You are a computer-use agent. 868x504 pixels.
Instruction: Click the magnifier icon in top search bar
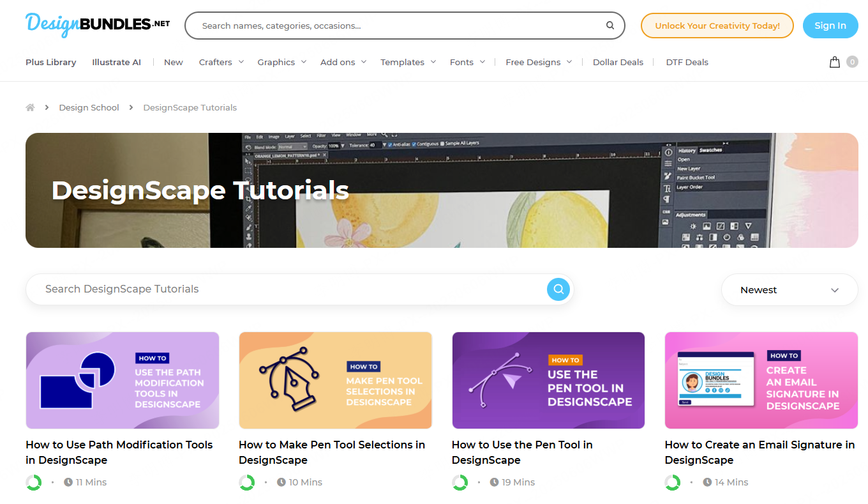pyautogui.click(x=610, y=26)
